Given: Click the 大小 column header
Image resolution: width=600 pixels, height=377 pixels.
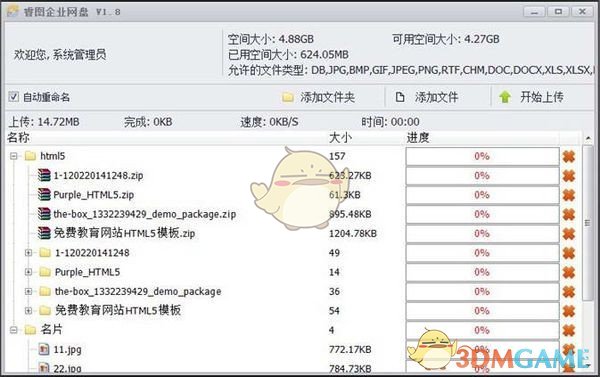Looking at the screenshot, I should (x=340, y=137).
